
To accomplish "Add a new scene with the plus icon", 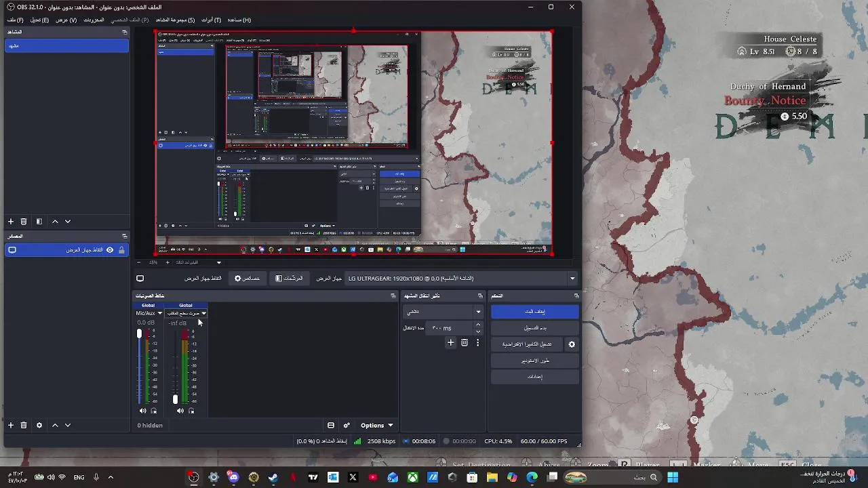I will coord(11,222).
